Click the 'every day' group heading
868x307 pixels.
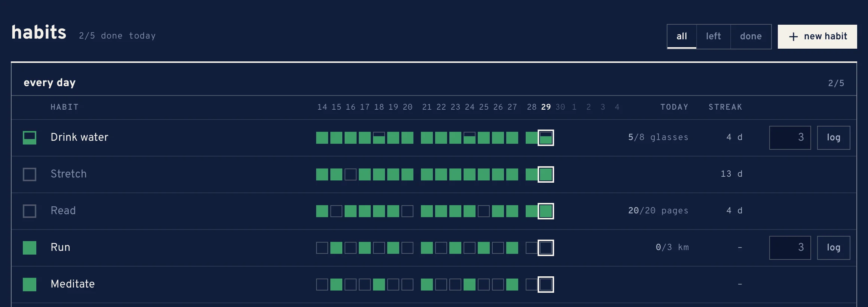[x=50, y=83]
